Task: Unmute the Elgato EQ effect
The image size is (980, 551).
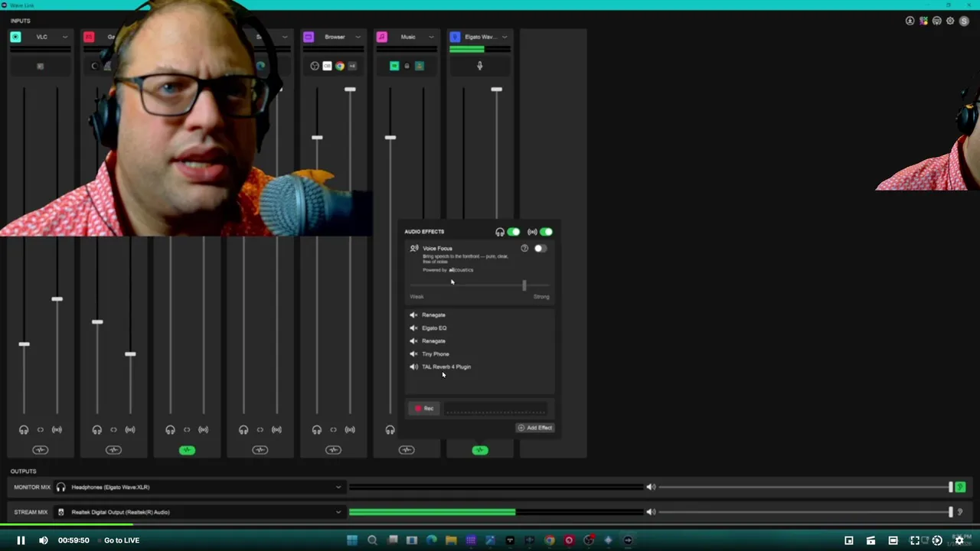Action: pos(413,328)
